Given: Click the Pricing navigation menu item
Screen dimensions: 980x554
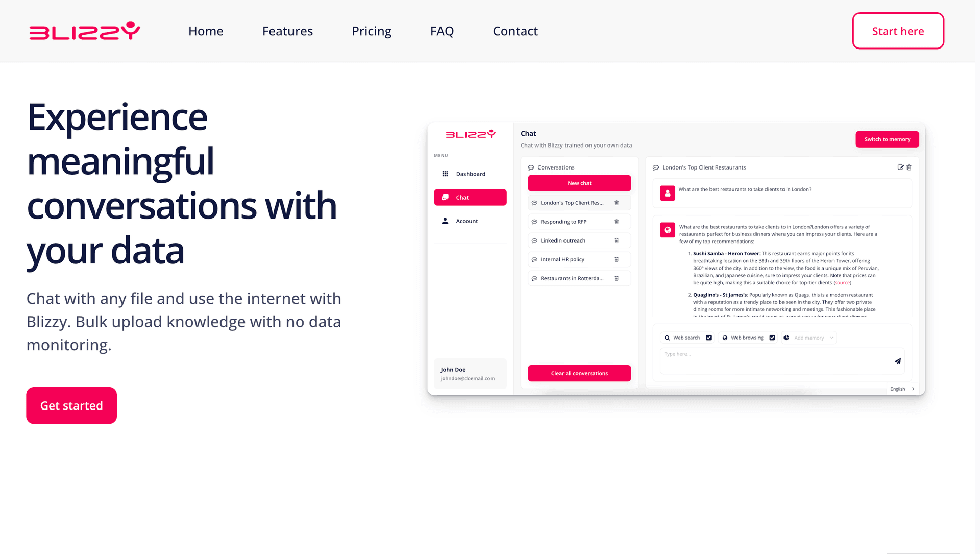Looking at the screenshot, I should [372, 30].
